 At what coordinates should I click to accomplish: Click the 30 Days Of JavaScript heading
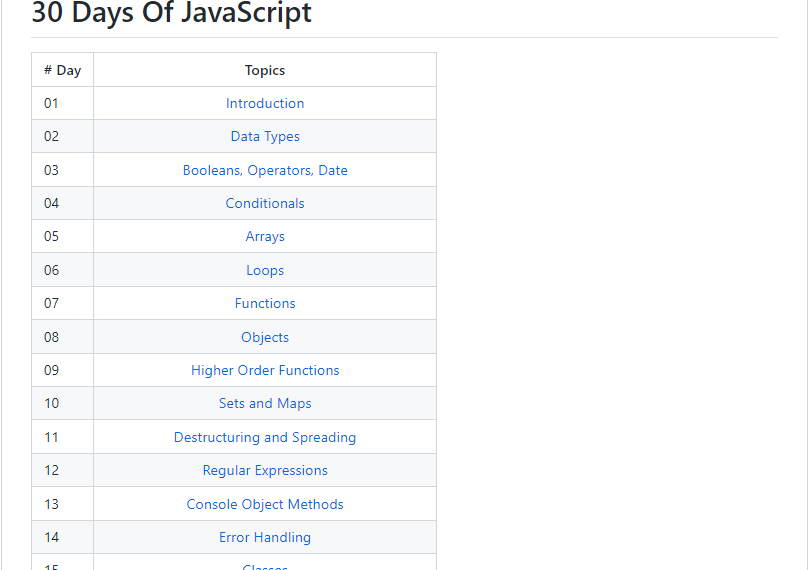click(172, 14)
